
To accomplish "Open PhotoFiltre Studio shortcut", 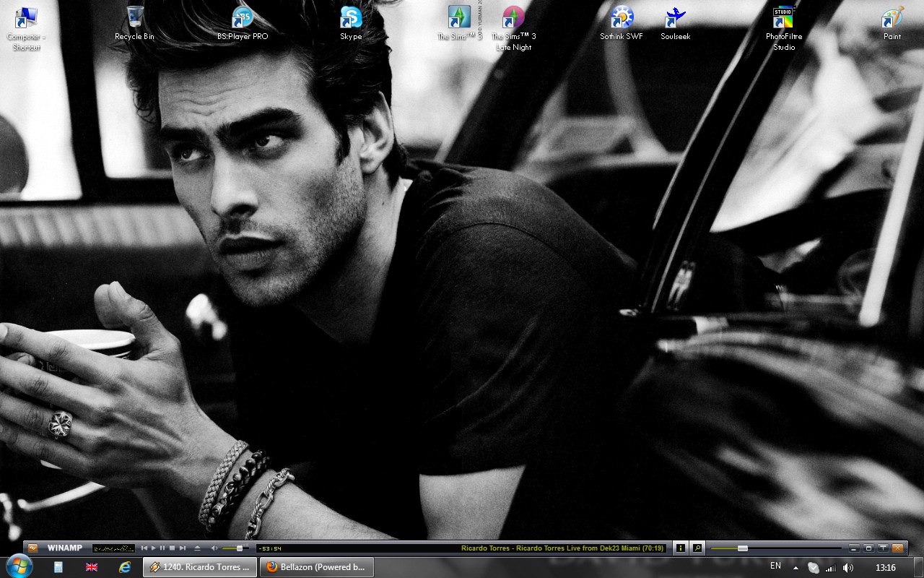I will (783, 17).
